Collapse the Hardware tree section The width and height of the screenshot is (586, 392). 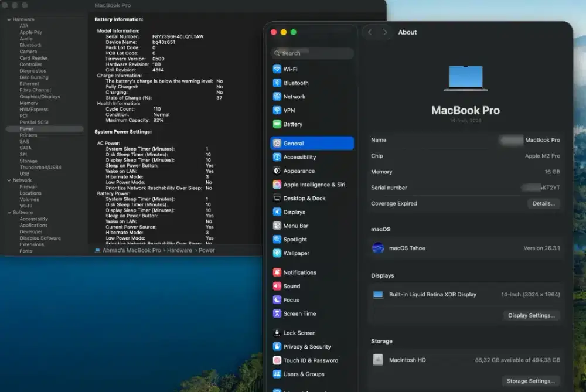(x=9, y=20)
